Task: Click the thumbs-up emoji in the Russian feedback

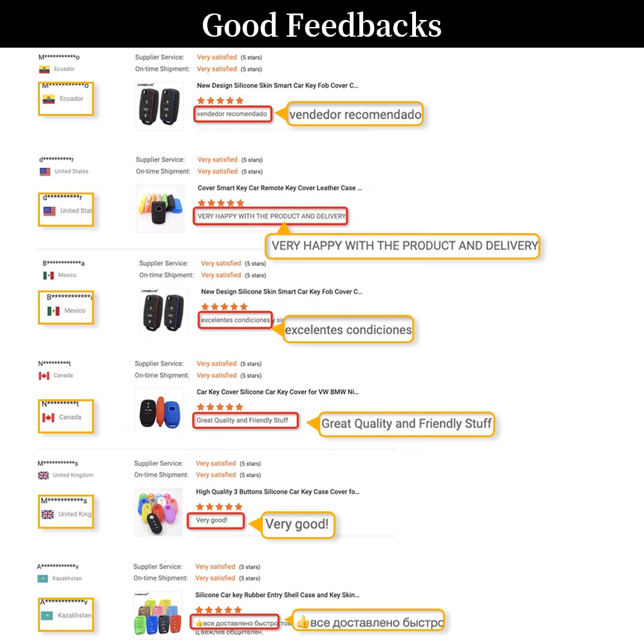Action: [200, 623]
